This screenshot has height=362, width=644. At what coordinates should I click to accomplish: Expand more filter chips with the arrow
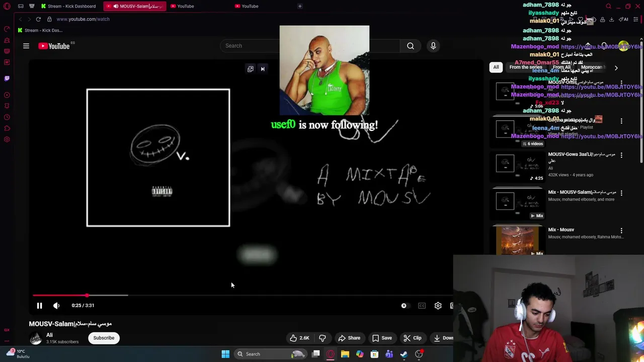[616, 67]
